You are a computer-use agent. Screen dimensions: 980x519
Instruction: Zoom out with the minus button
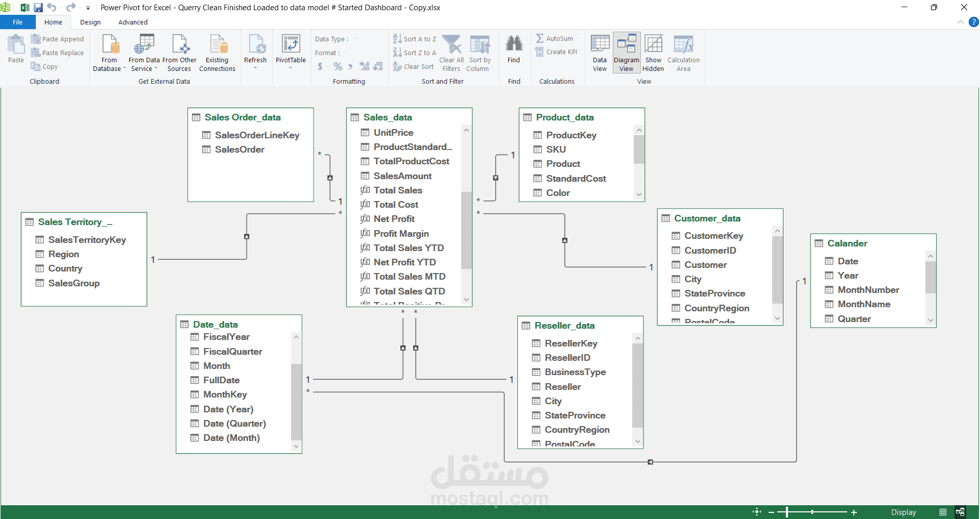[x=771, y=512]
